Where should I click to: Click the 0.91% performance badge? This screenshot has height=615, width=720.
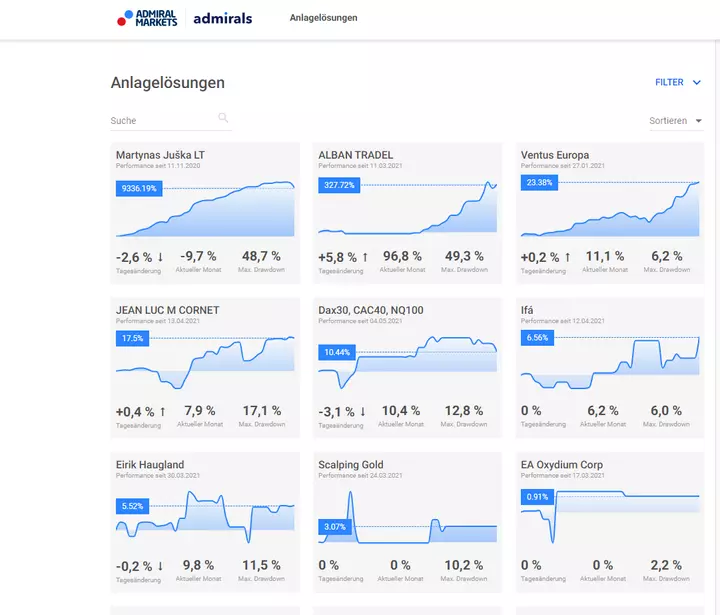[537, 497]
